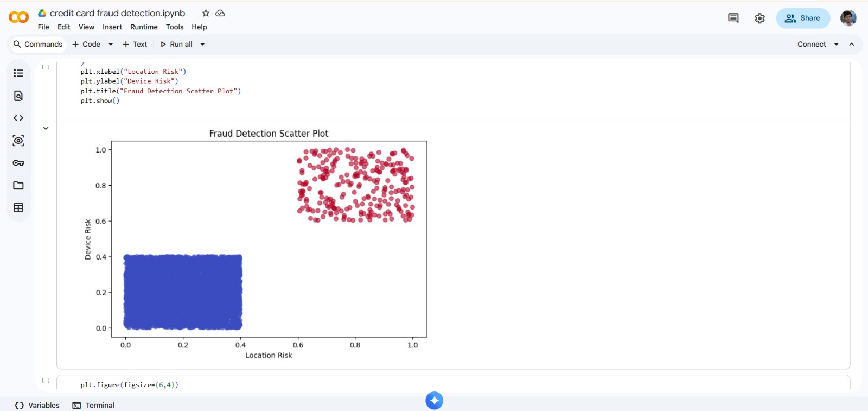Image resolution: width=868 pixels, height=411 pixels.
Task: Open the Data explorer table icon
Action: 18,208
